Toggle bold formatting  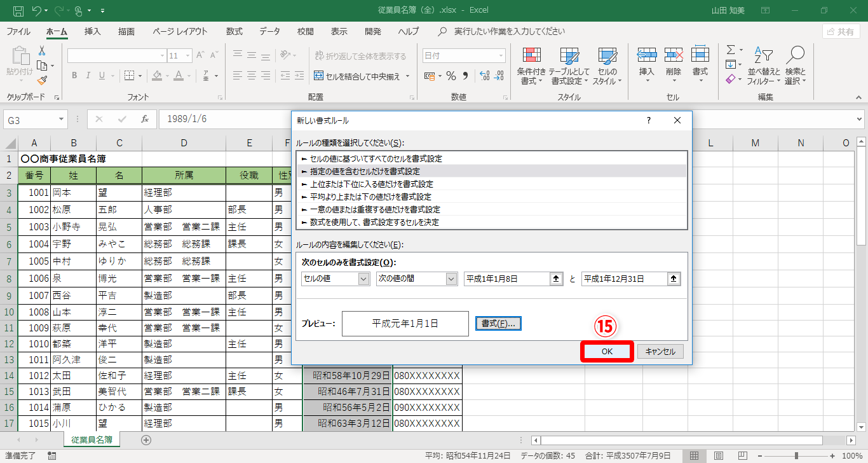74,76
